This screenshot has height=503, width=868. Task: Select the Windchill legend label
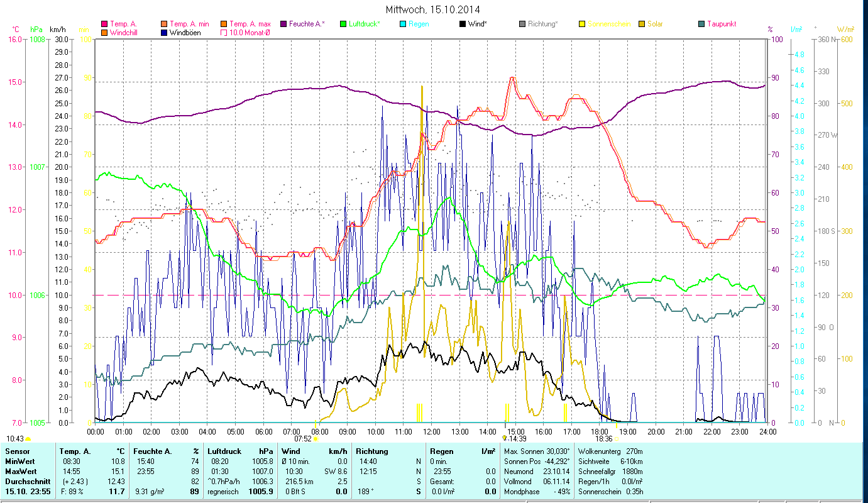tap(124, 32)
